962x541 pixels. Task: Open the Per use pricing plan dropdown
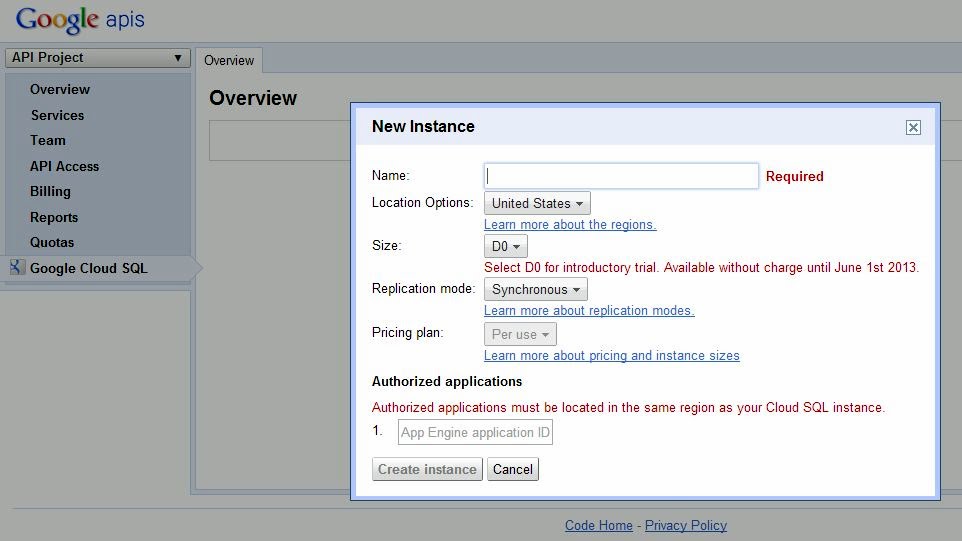coord(520,334)
